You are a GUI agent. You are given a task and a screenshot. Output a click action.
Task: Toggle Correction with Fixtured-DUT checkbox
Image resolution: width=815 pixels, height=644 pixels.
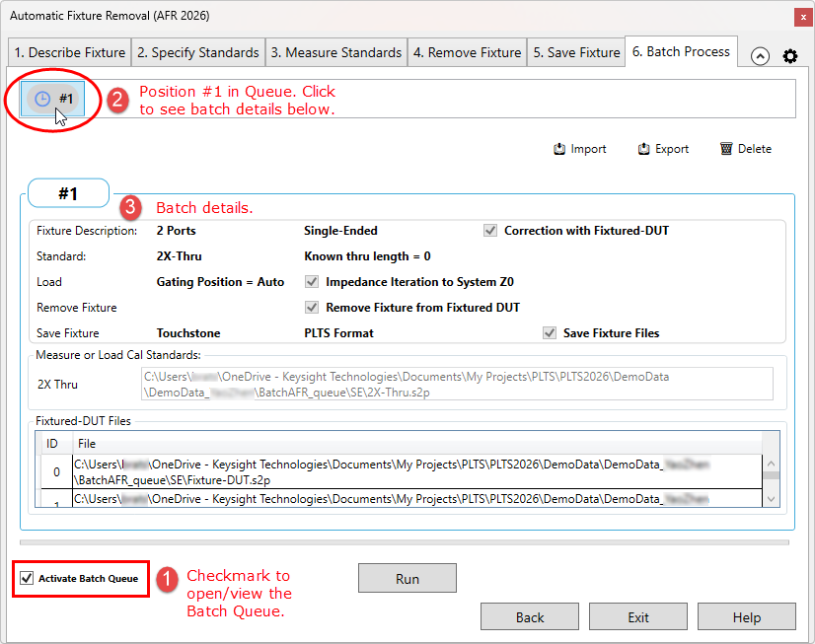tap(490, 231)
